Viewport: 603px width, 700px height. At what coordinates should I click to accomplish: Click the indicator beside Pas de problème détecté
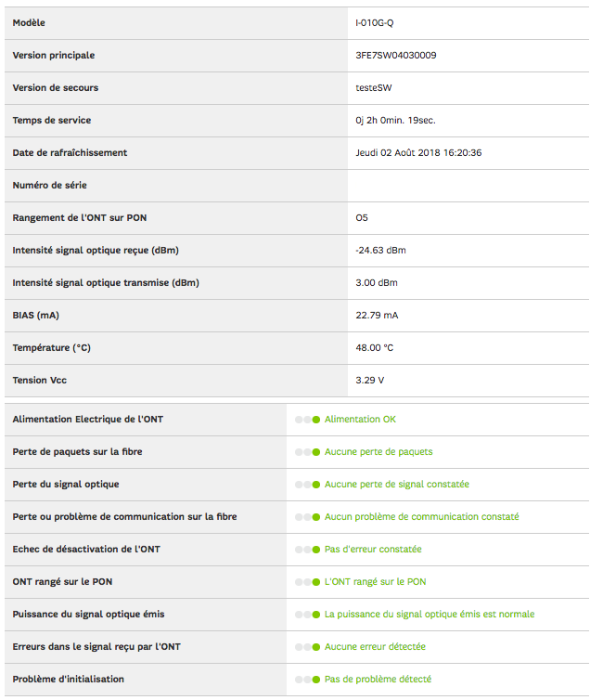tap(307, 680)
